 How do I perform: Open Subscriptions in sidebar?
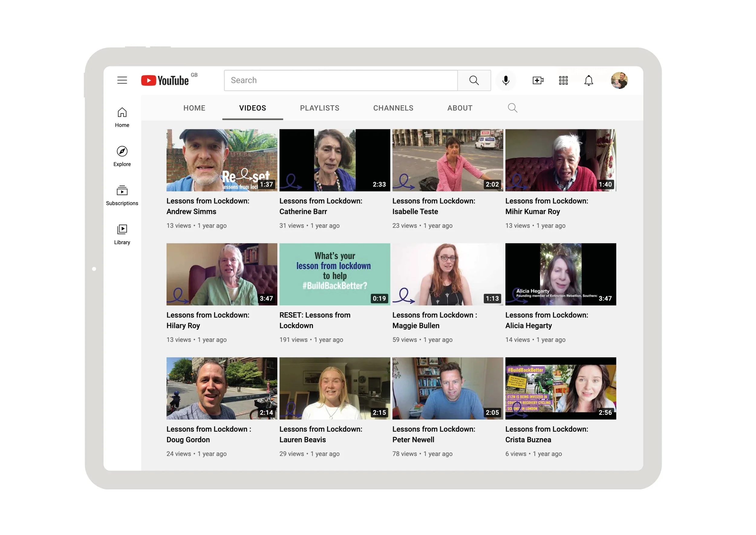coord(122,195)
